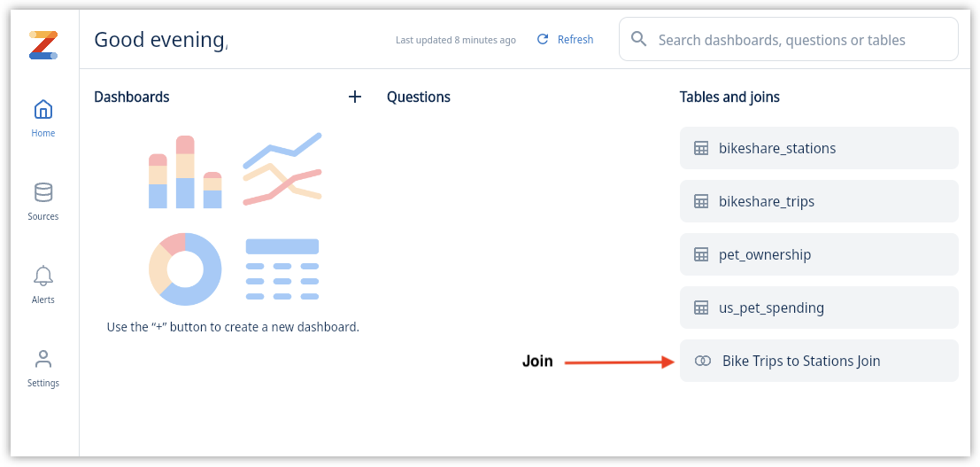The image size is (980, 467).
Task: Click the Zing Data logo icon
Action: click(x=43, y=45)
